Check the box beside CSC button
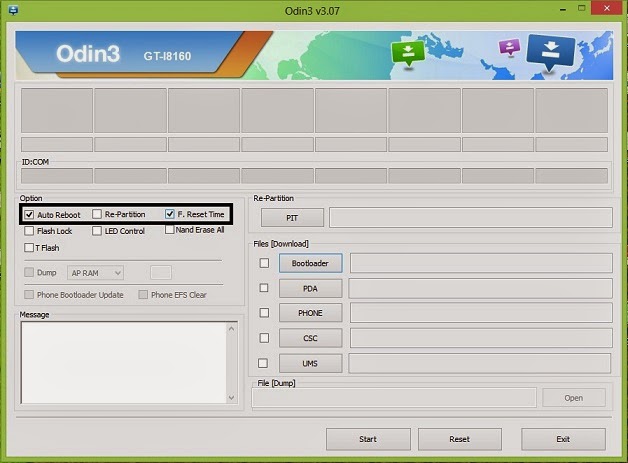The image size is (628, 463). 264,338
